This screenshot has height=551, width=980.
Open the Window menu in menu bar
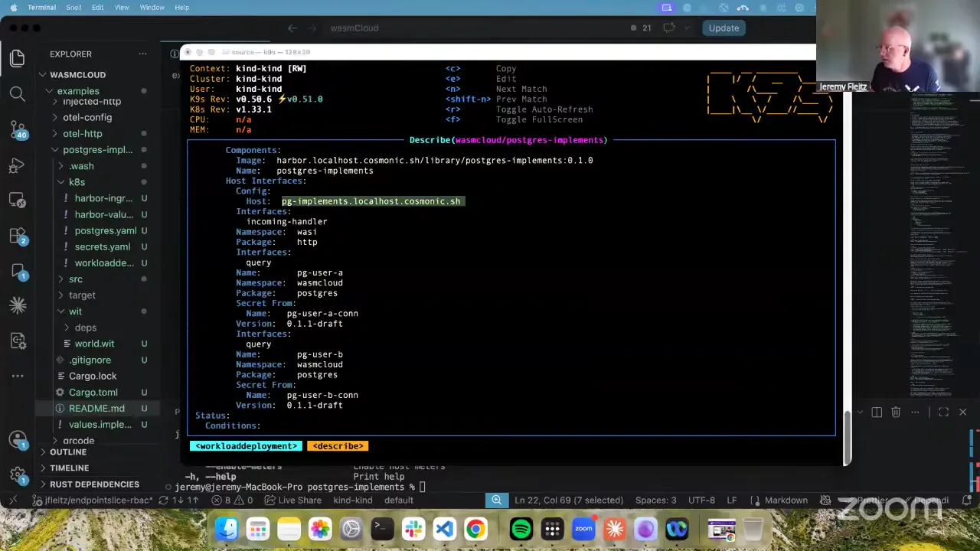tap(152, 8)
